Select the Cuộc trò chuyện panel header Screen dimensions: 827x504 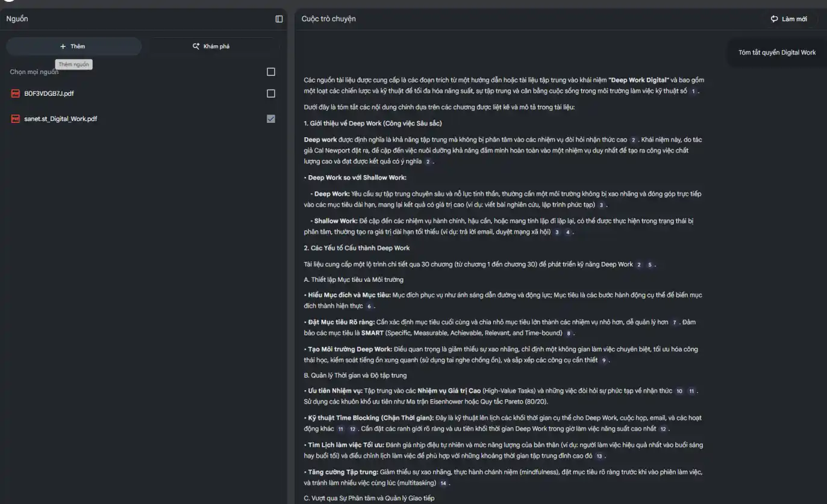click(328, 19)
